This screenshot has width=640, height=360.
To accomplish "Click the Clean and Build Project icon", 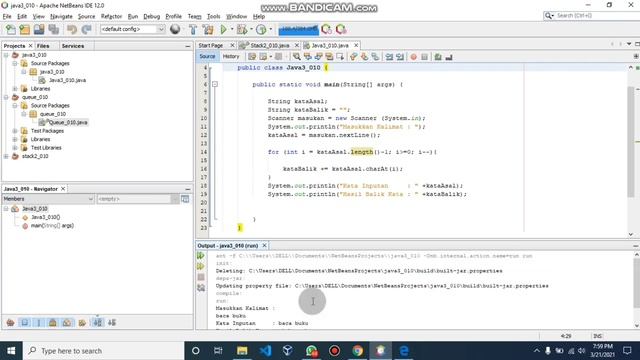I will click(x=208, y=29).
